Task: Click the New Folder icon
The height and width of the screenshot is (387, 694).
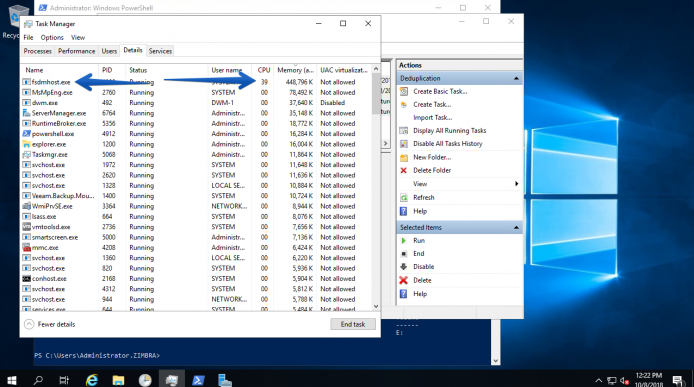Action: [x=404, y=157]
